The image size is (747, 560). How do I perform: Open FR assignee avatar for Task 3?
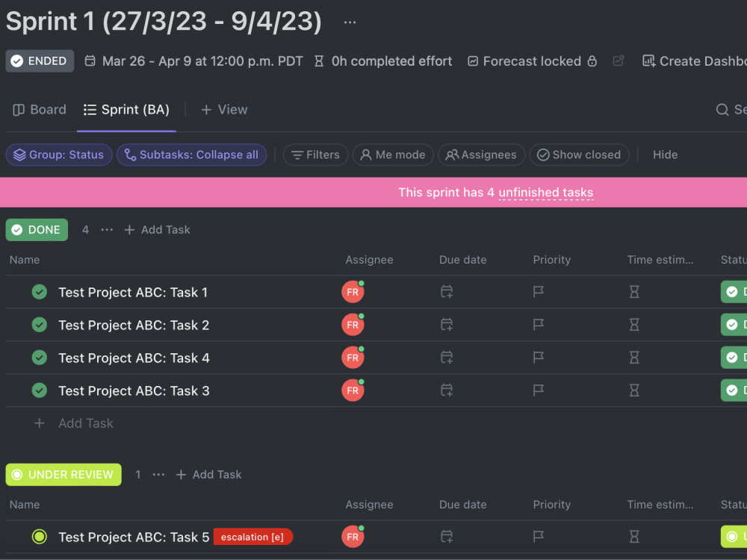tap(353, 391)
